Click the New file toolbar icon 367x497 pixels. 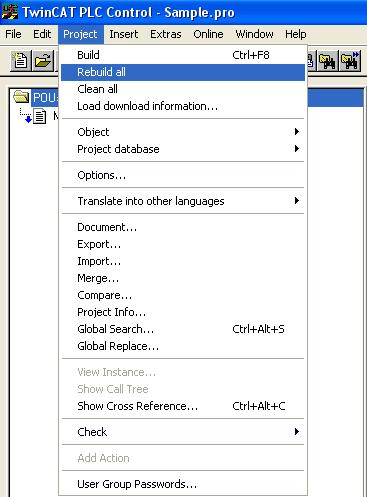point(21,61)
